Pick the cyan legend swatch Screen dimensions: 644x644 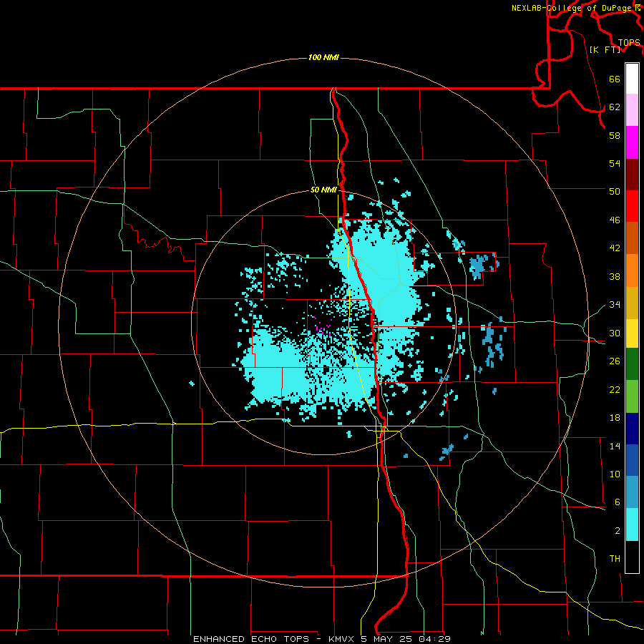click(632, 525)
